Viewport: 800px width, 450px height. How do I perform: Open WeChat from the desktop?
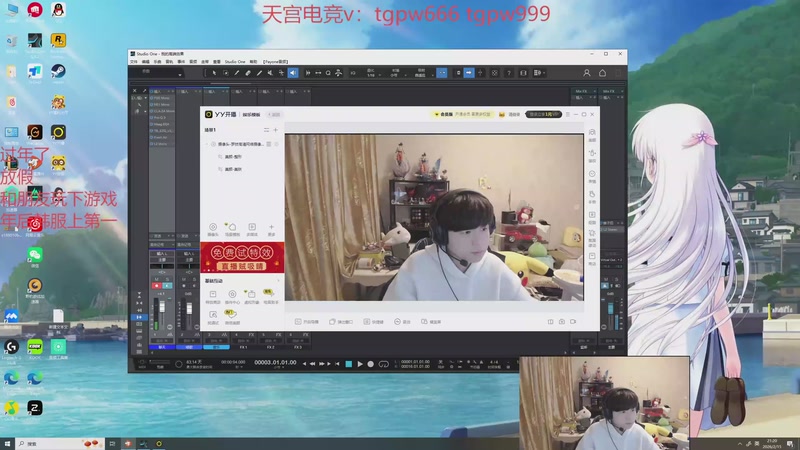tap(35, 257)
